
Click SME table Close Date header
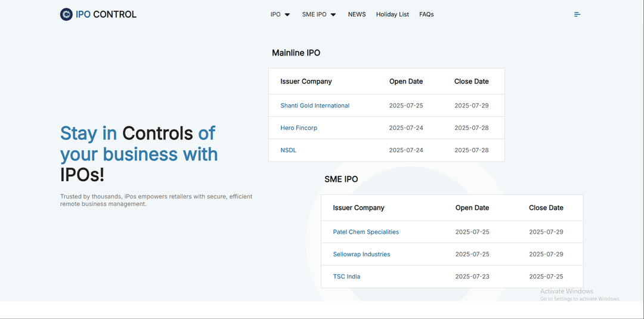[x=546, y=207]
